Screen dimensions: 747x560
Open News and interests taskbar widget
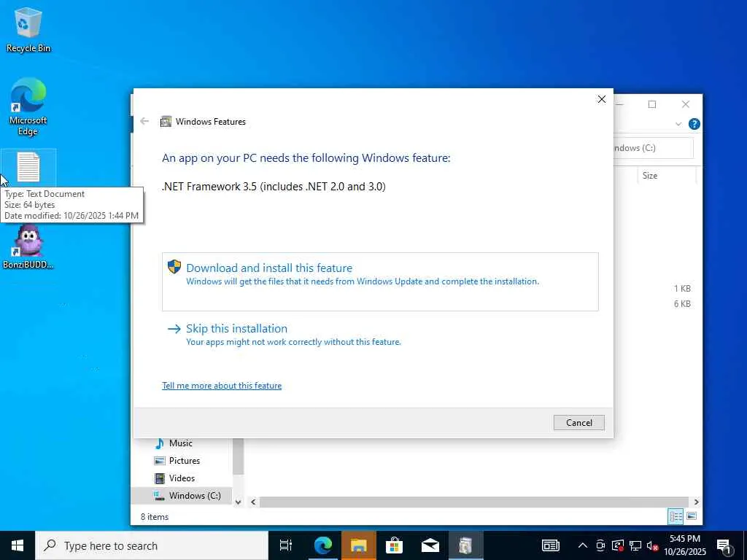[x=551, y=545]
